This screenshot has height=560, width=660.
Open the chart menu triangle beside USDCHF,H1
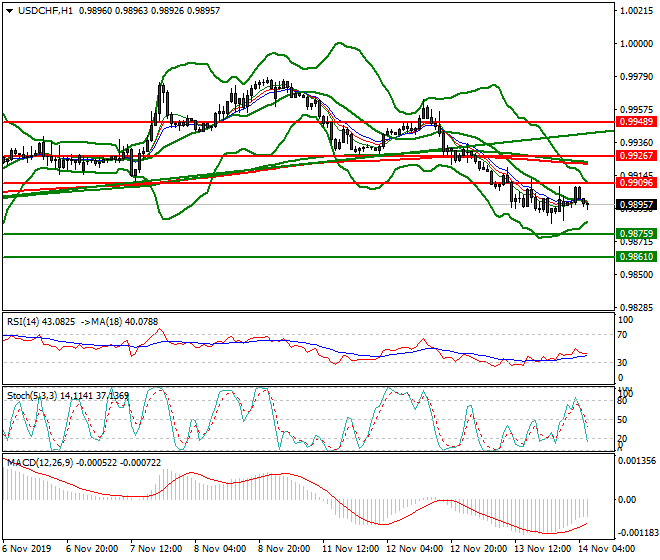[x=9, y=11]
